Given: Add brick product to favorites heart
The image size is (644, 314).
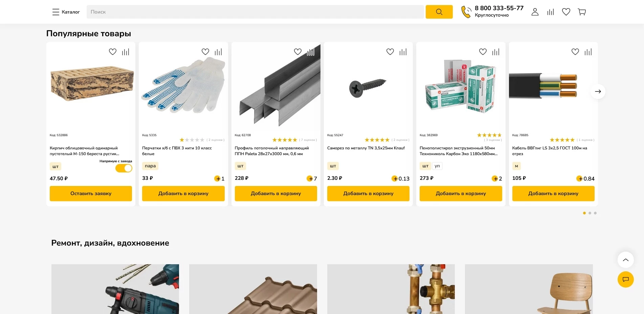Looking at the screenshot, I should pyautogui.click(x=113, y=52).
